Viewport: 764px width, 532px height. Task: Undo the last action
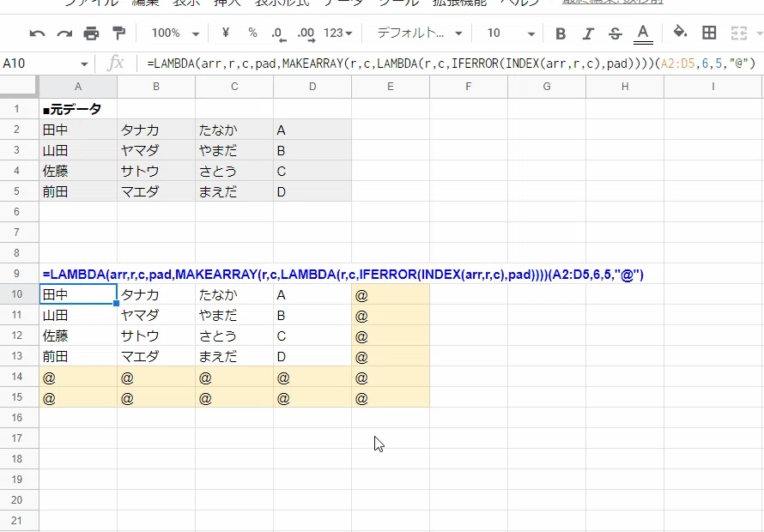click(x=37, y=33)
